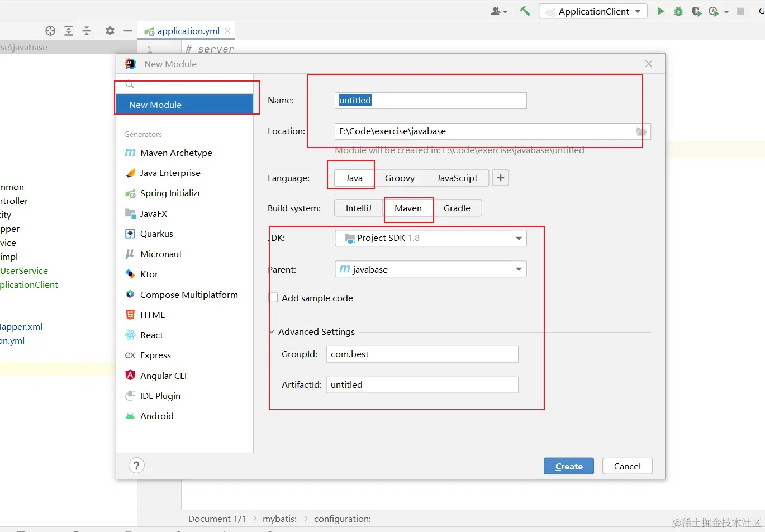The image size is (765, 532).
Task: Select JavaScript as the language
Action: point(457,178)
